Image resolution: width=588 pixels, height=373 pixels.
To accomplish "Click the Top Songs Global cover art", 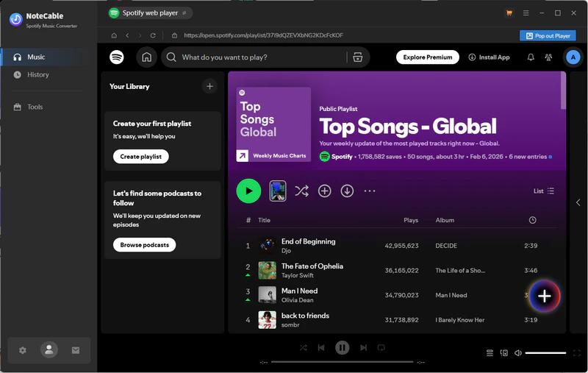I will click(x=273, y=124).
